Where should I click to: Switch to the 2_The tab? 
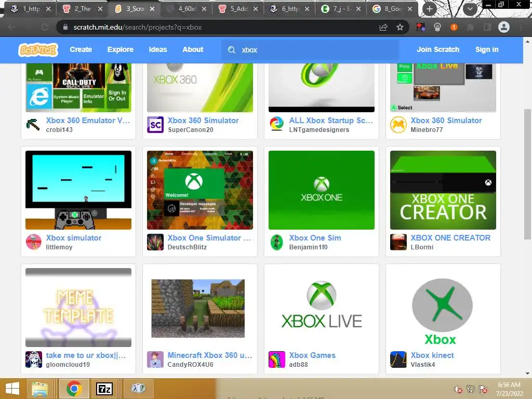point(83,9)
